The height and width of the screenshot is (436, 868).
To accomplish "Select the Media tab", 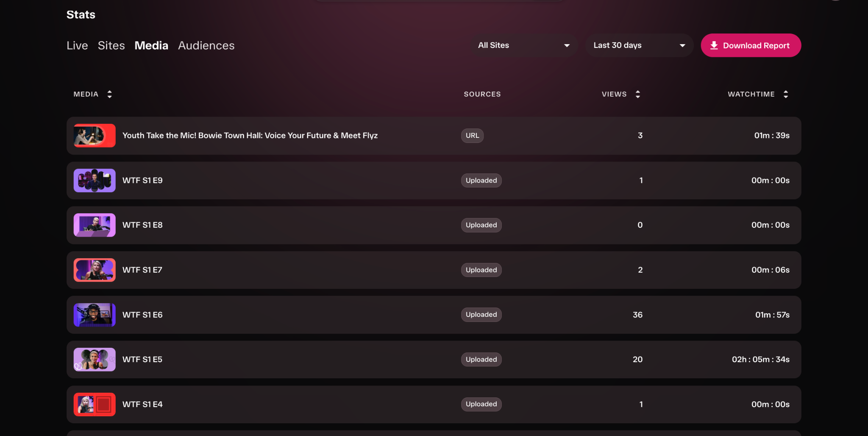I will pyautogui.click(x=151, y=45).
